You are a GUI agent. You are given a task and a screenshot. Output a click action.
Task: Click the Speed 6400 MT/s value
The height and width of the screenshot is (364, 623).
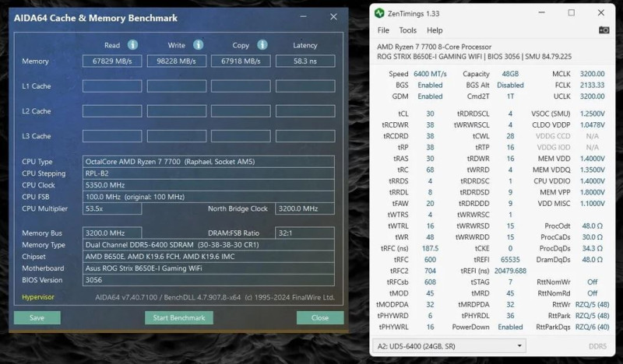click(x=430, y=74)
